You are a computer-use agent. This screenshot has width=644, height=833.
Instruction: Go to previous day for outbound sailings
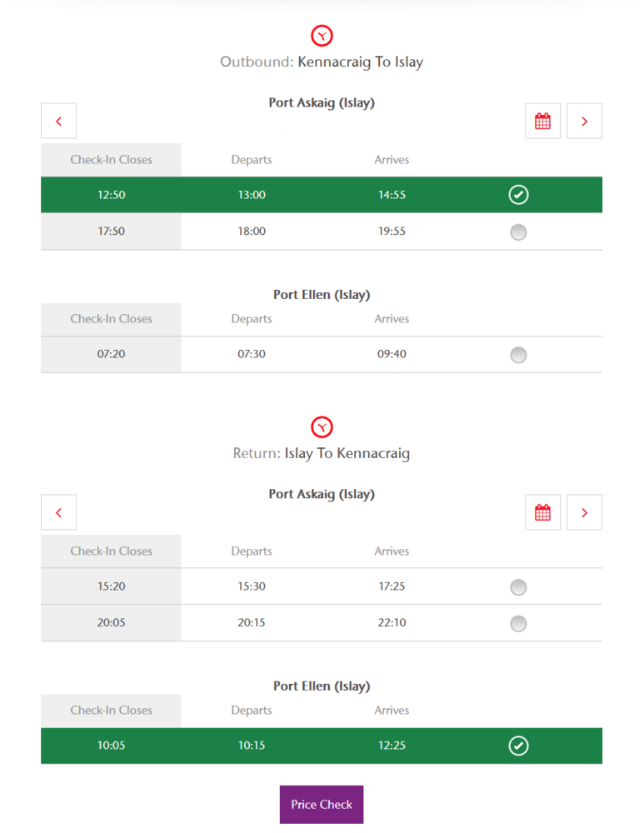pos(58,121)
